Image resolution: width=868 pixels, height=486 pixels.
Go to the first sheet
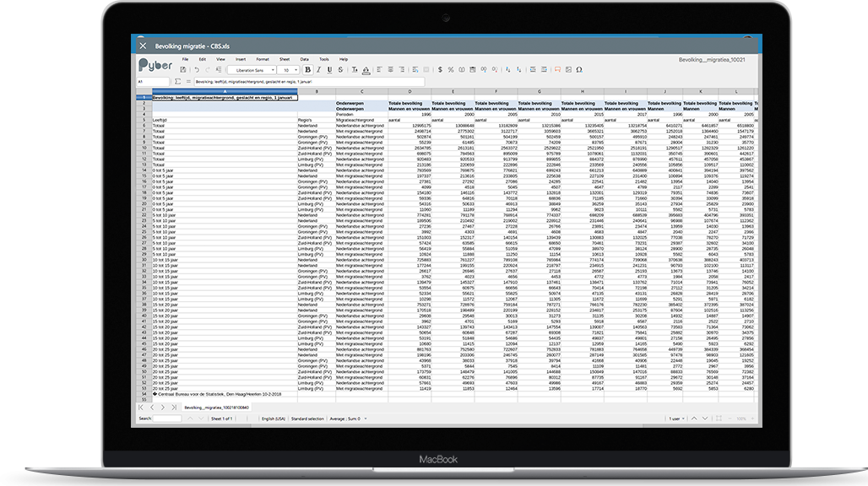(x=141, y=408)
